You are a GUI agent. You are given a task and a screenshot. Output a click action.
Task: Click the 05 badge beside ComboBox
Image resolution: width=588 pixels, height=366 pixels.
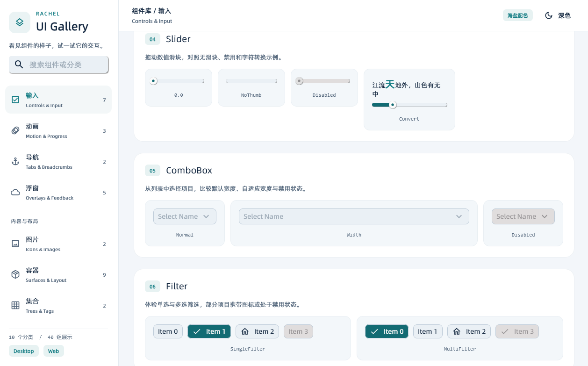(152, 171)
